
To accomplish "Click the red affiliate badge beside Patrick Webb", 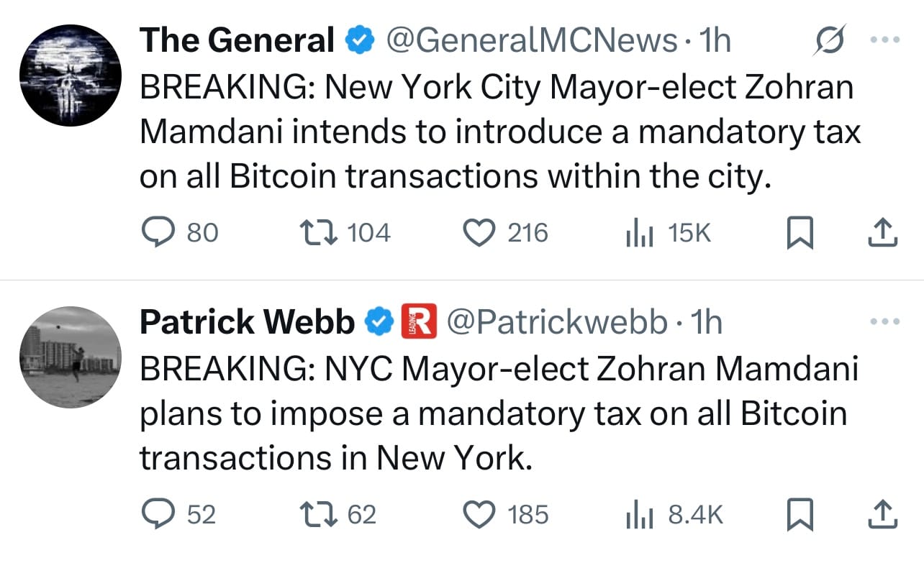I will [418, 322].
